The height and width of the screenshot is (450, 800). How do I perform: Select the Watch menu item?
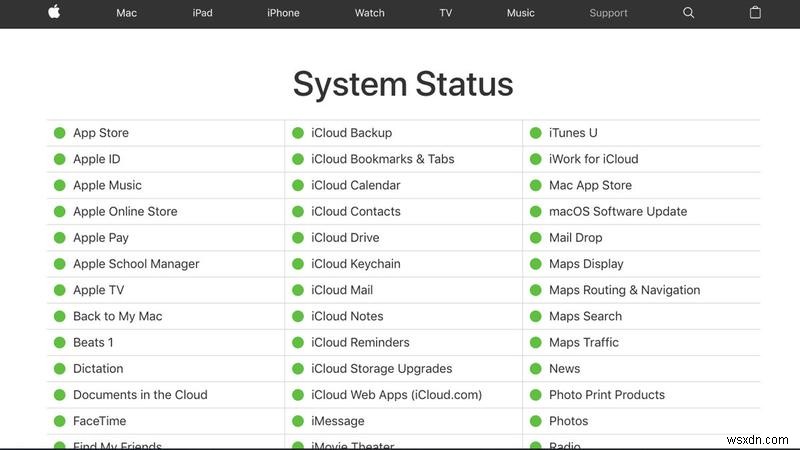tap(369, 13)
